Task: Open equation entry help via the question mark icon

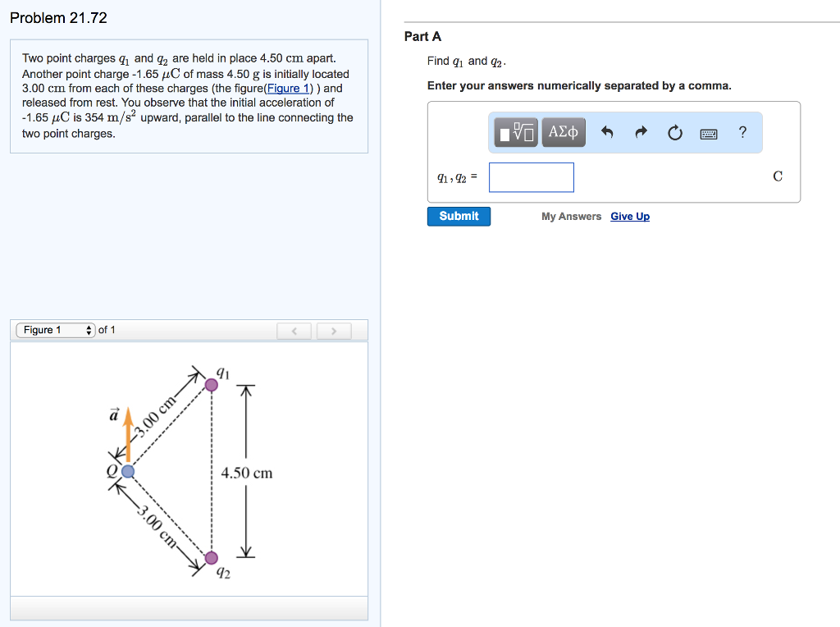Action: coord(742,132)
